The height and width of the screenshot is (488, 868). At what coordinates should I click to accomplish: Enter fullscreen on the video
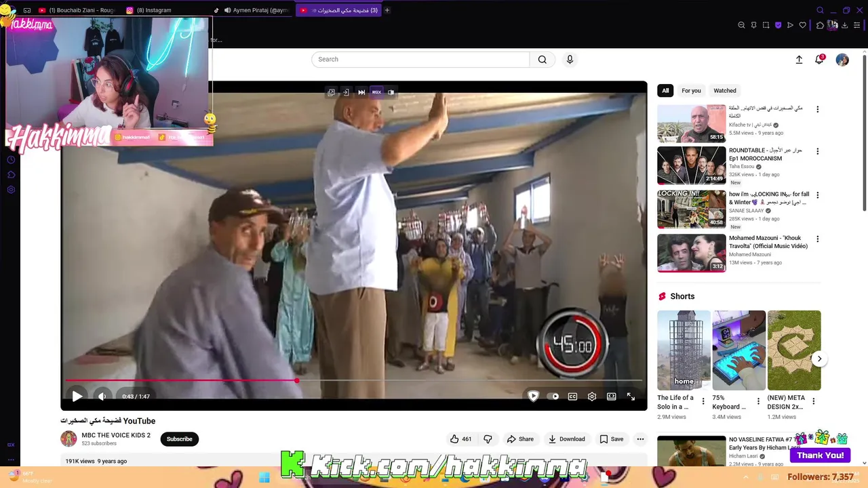pyautogui.click(x=631, y=396)
